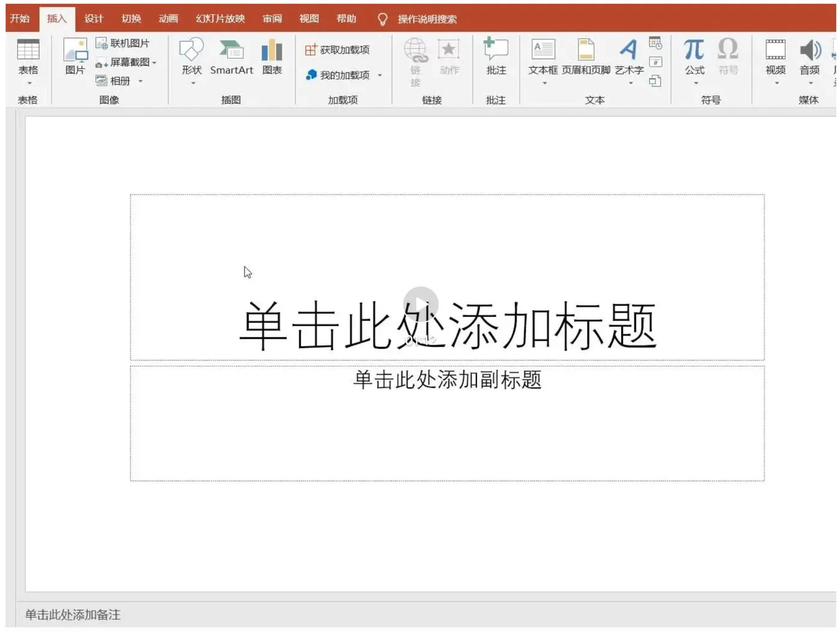Click the 动作 action star icon
This screenshot has height=634, width=840.
(449, 50)
